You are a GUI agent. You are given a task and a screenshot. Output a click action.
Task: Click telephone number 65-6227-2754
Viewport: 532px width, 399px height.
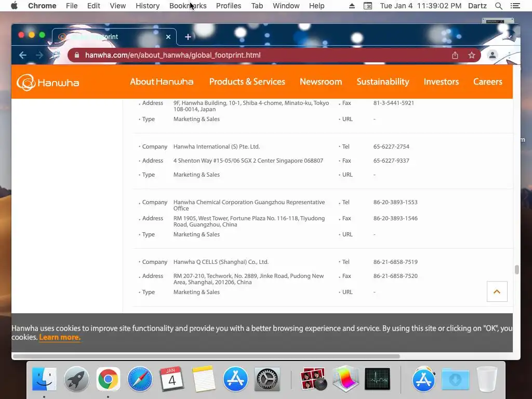pos(391,147)
